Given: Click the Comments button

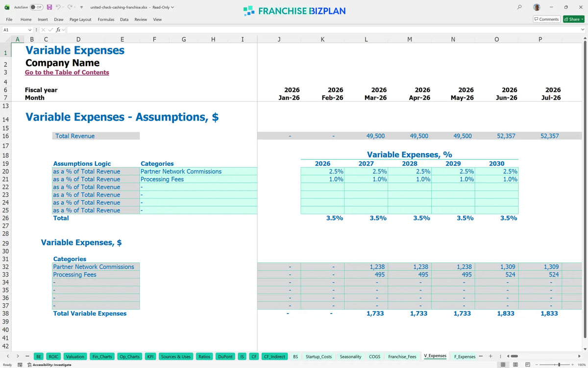Looking at the screenshot, I should (546, 19).
